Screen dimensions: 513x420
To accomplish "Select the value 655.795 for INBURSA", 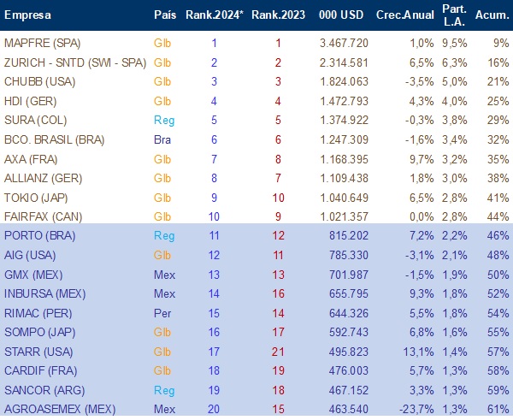I will 349,293.
